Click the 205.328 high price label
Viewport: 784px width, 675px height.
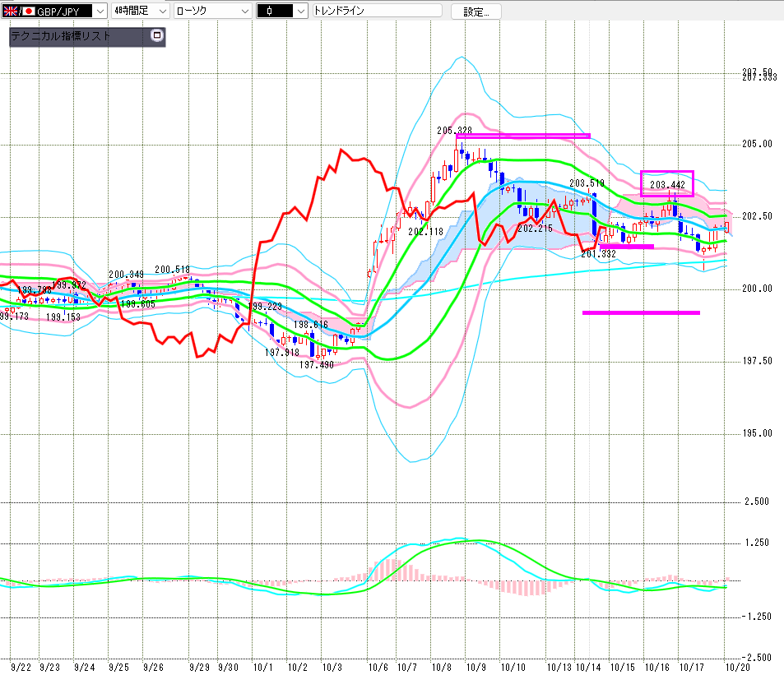pyautogui.click(x=454, y=130)
